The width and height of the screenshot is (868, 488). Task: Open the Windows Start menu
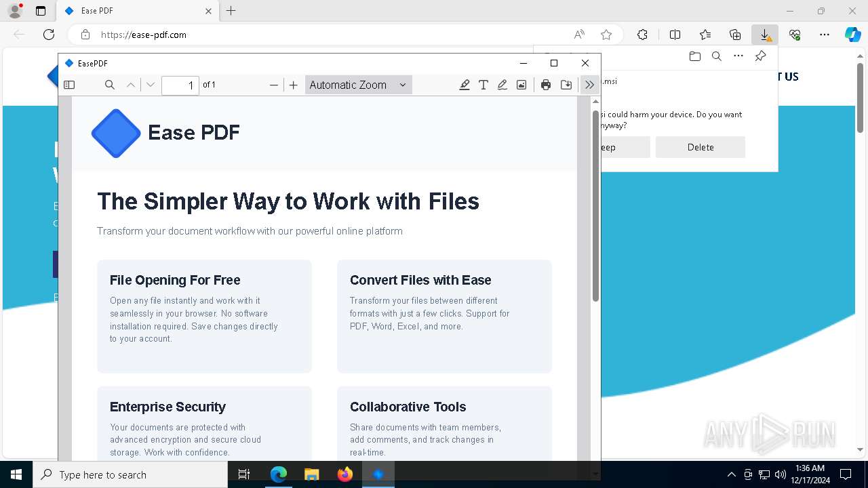coord(16,474)
